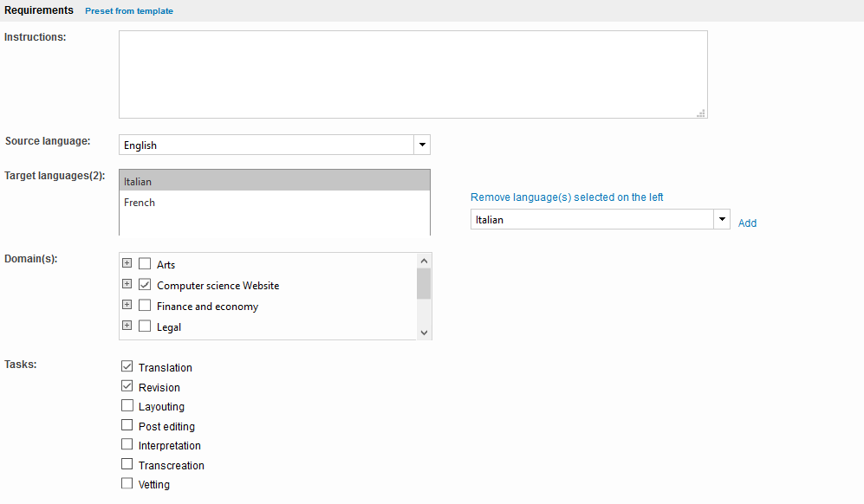Expand the Legal domain node
Image resolution: width=864 pixels, height=504 pixels.
pos(127,326)
